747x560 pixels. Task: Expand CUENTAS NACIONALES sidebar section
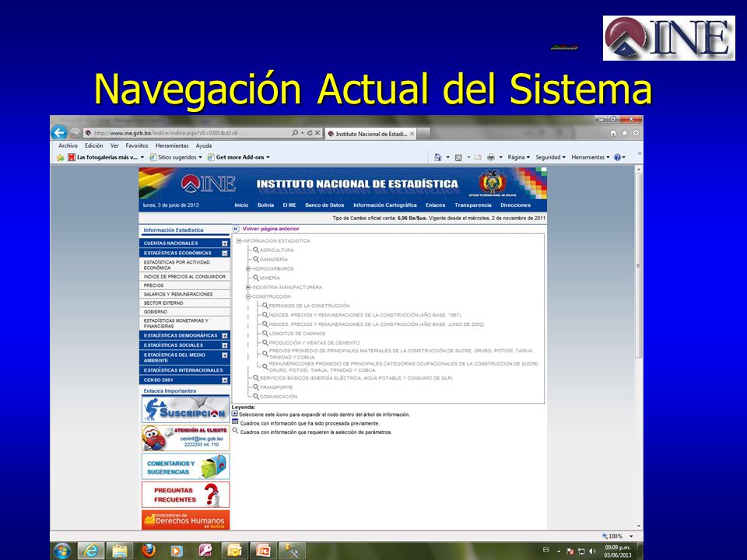tap(225, 243)
